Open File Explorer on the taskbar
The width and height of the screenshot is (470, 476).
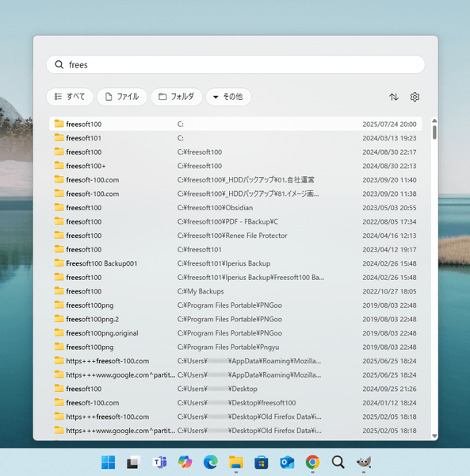tap(236, 462)
